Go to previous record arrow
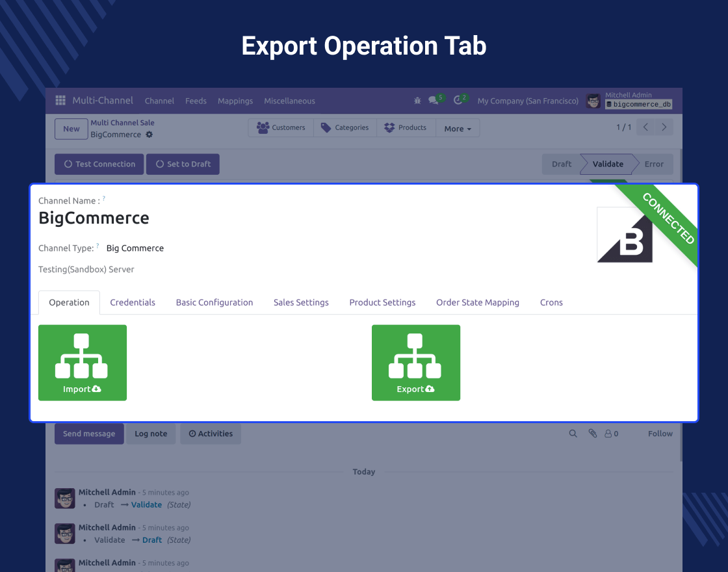Viewport: 728px width, 572px height. pos(645,127)
